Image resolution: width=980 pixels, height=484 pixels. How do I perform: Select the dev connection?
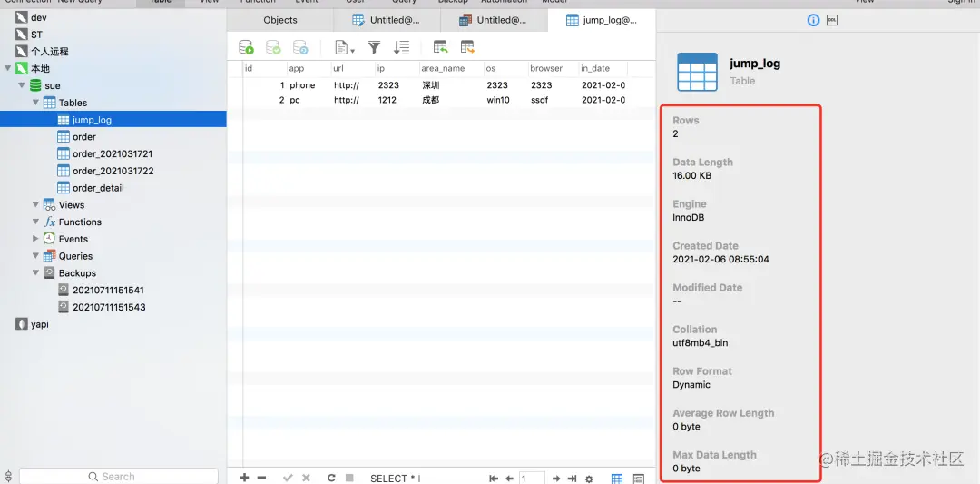(39, 17)
